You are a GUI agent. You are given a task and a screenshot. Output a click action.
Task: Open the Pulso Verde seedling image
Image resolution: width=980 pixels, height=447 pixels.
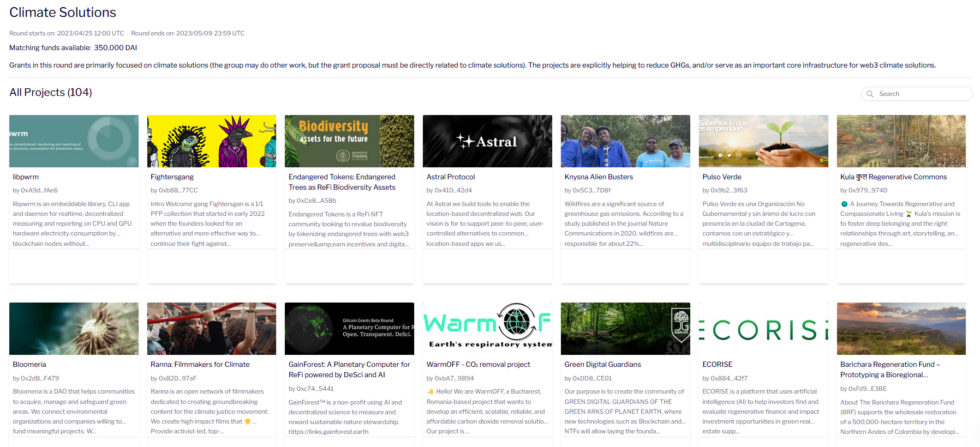coord(763,141)
